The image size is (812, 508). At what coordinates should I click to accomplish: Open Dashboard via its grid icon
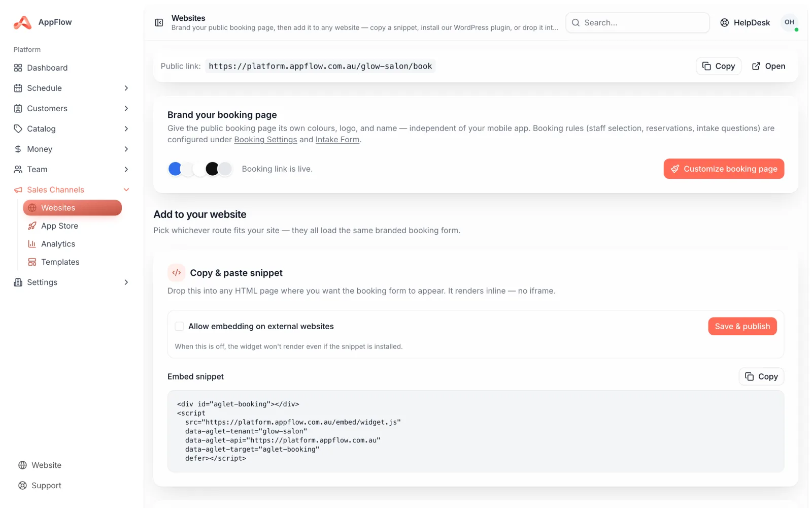(18, 68)
